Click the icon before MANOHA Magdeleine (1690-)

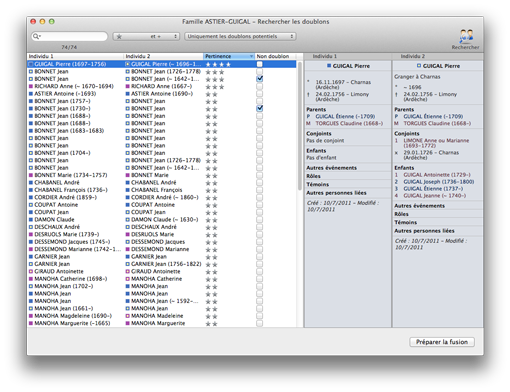pyautogui.click(x=31, y=316)
